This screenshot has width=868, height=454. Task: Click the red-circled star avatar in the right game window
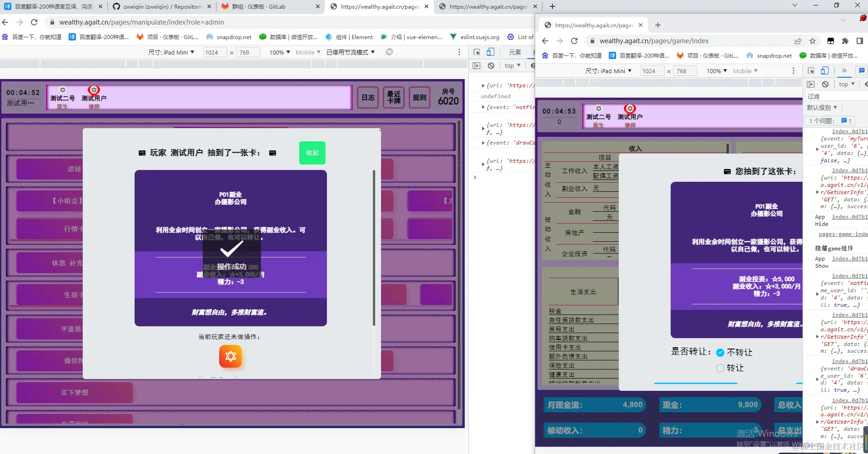(630, 109)
